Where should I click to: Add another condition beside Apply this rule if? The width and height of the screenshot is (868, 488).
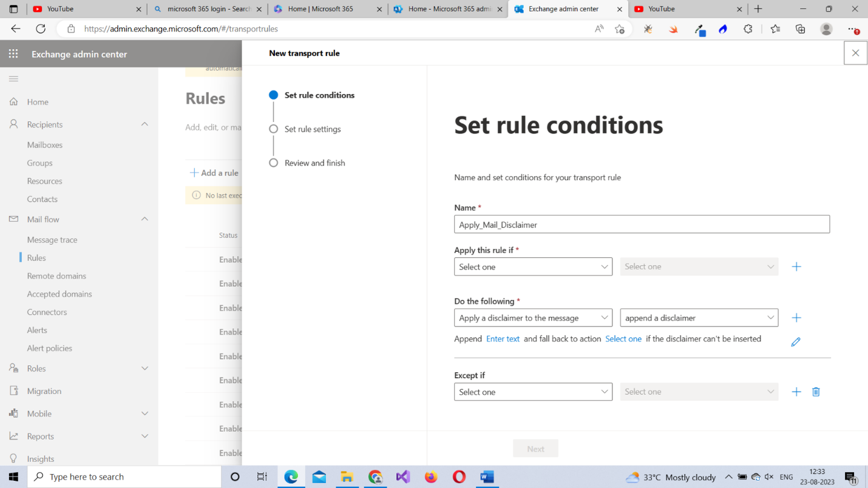pyautogui.click(x=796, y=267)
